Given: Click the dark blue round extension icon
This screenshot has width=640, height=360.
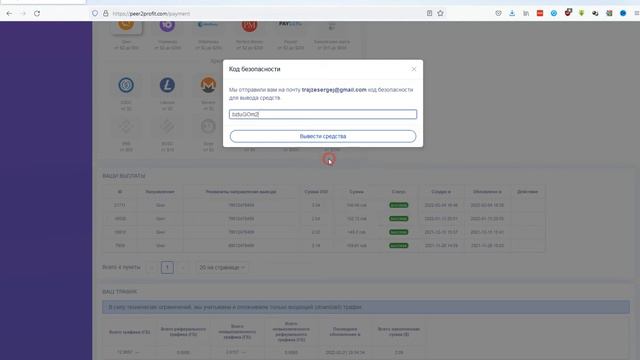Looking at the screenshot, I should pyautogui.click(x=623, y=13).
